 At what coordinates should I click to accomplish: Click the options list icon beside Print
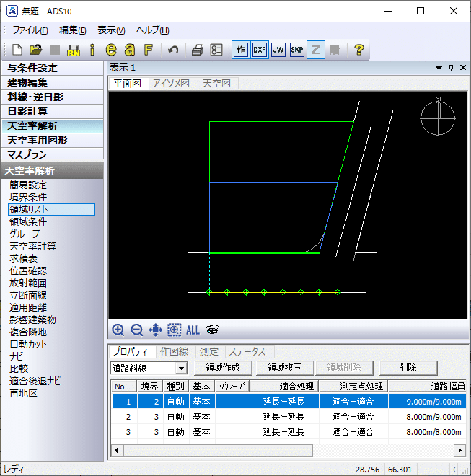[x=216, y=50]
